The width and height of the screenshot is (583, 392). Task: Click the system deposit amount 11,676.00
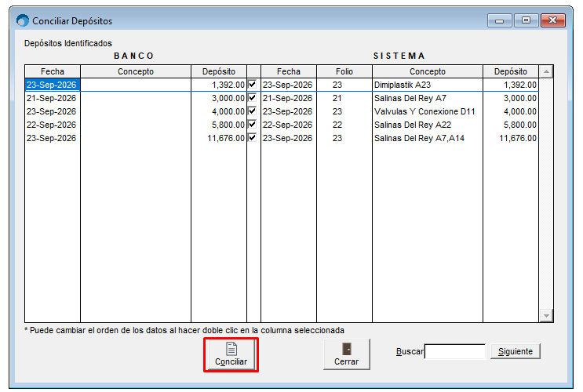click(x=511, y=138)
